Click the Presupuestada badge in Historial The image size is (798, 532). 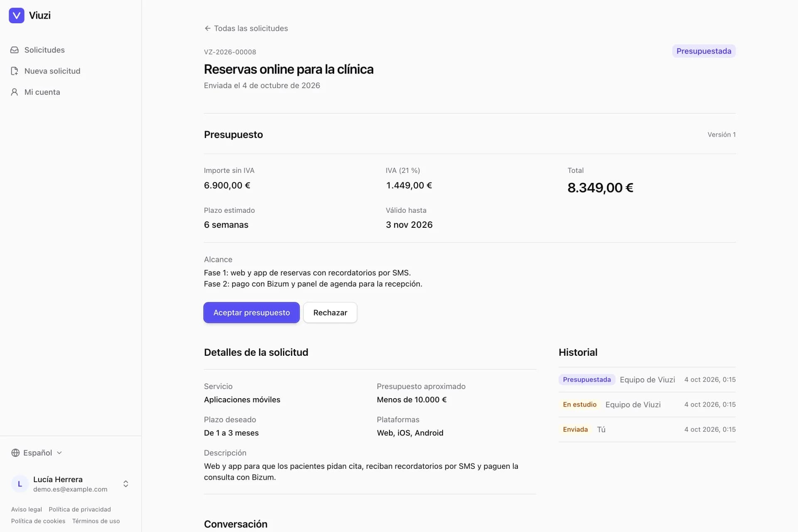pyautogui.click(x=586, y=379)
